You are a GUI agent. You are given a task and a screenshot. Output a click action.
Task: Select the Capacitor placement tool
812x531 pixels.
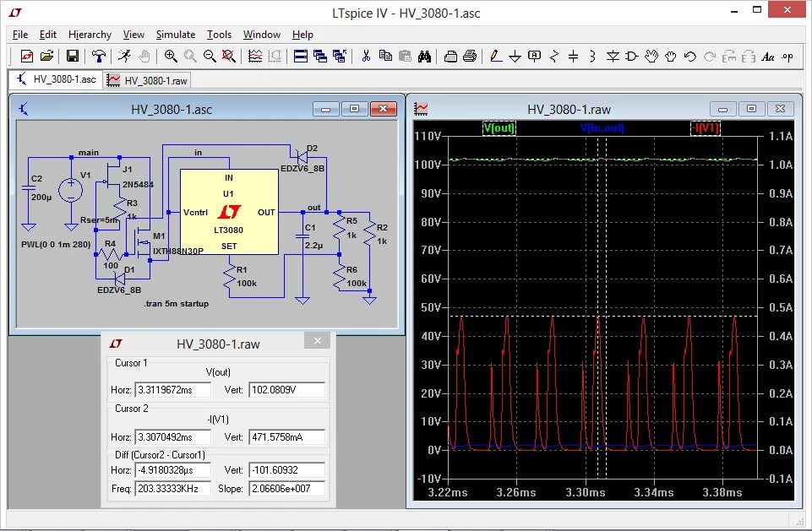click(573, 56)
